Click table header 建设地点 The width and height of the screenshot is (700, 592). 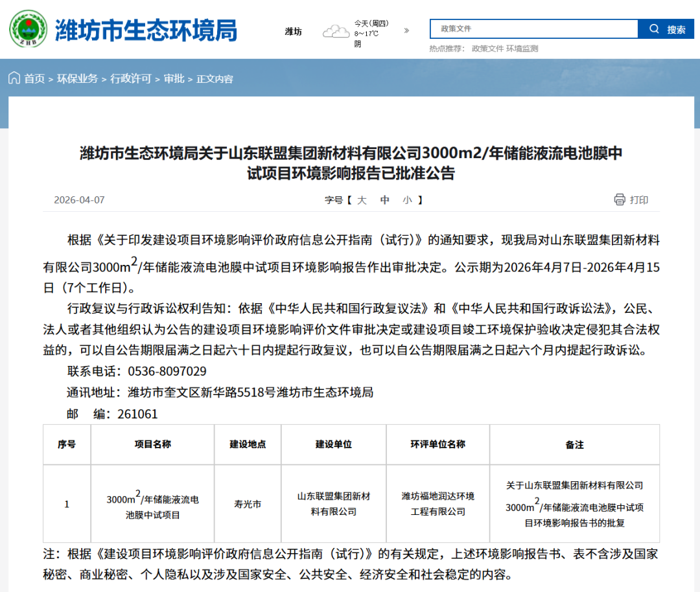[x=248, y=444]
